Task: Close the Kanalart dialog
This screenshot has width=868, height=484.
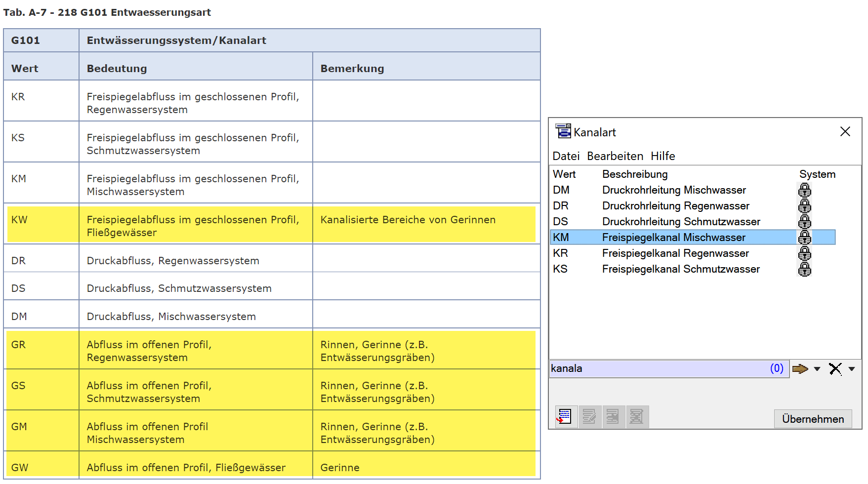Action: [x=845, y=131]
